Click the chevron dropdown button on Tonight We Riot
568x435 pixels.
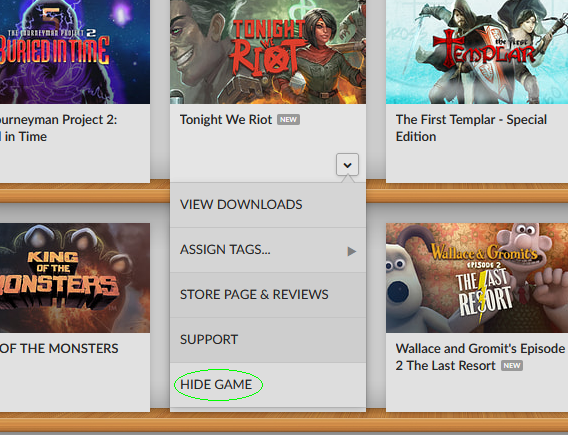[347, 165]
